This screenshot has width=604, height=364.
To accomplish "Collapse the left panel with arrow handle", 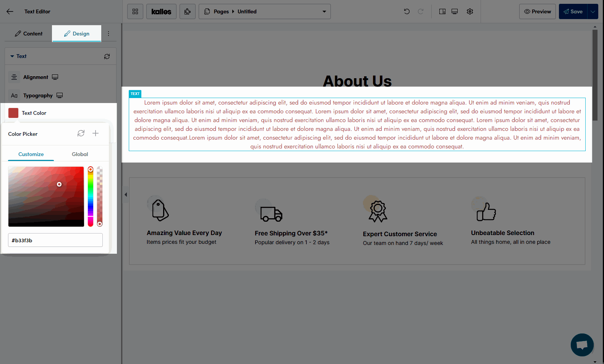I will (x=126, y=195).
